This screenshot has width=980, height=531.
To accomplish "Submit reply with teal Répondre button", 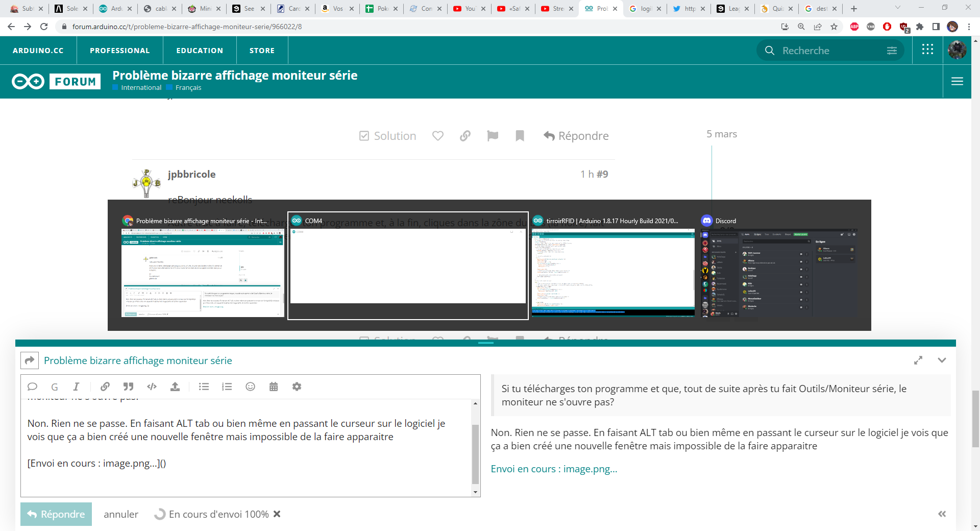I will (56, 514).
